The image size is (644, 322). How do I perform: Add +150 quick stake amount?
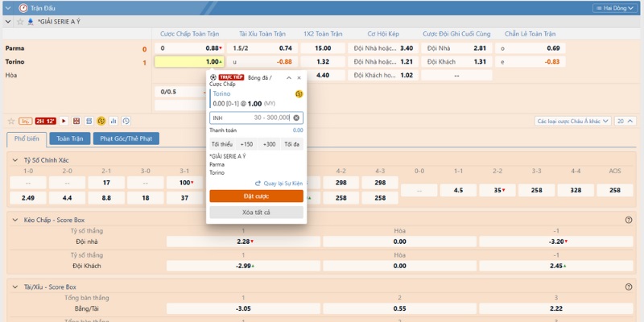[x=246, y=144]
